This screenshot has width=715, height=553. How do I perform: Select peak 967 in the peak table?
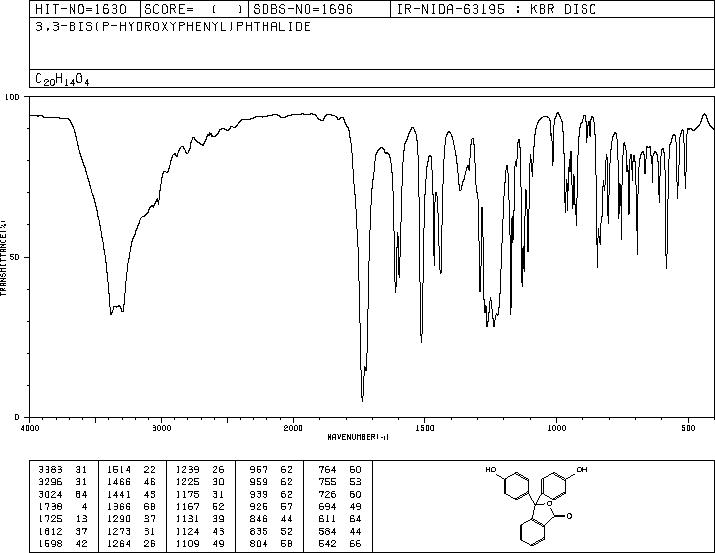click(259, 470)
